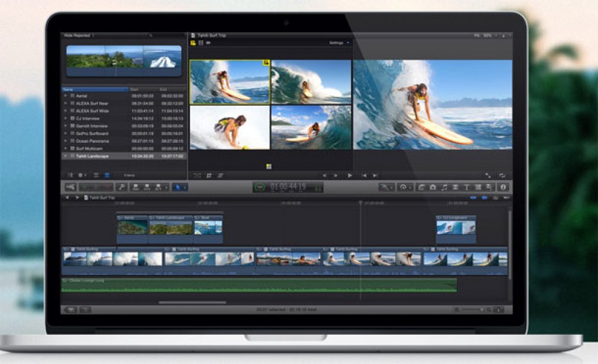The image size is (598, 364).
Task: Show the Generators browser
Action: 478,187
